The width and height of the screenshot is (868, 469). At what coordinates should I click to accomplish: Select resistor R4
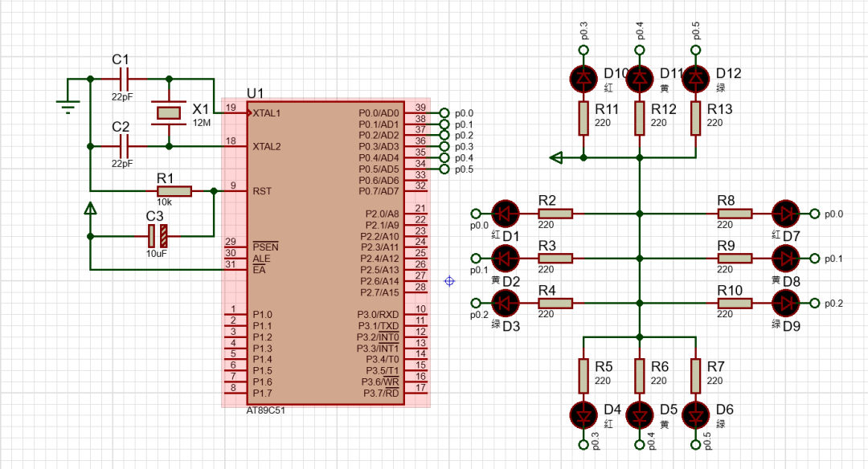pos(555,303)
